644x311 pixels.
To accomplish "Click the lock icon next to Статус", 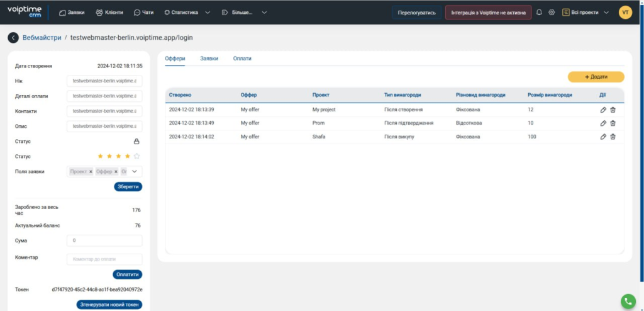I will pyautogui.click(x=136, y=142).
